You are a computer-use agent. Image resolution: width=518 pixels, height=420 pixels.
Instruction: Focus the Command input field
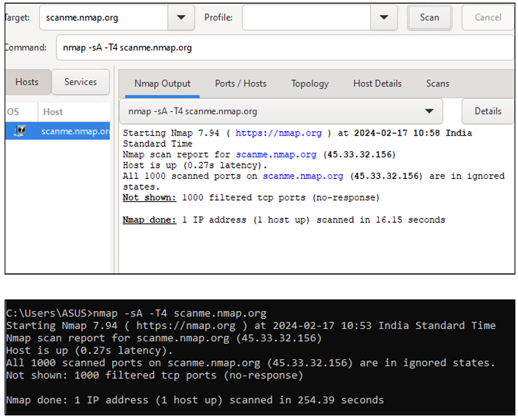(x=285, y=48)
